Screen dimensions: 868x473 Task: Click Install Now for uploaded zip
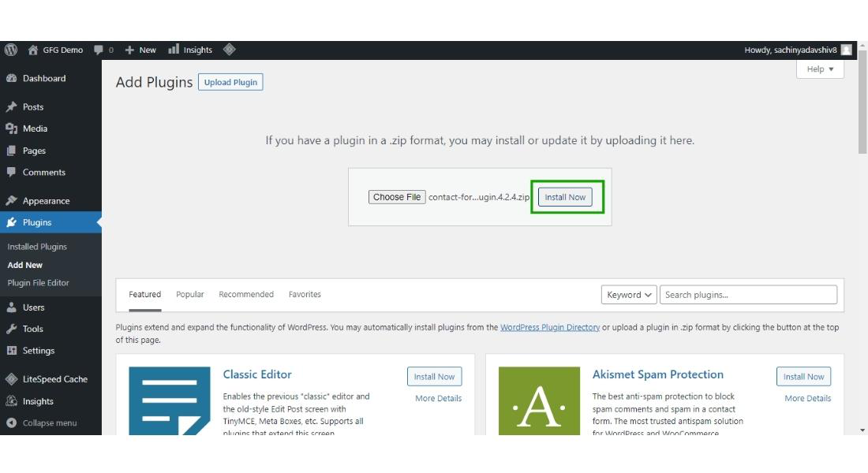pyautogui.click(x=565, y=197)
